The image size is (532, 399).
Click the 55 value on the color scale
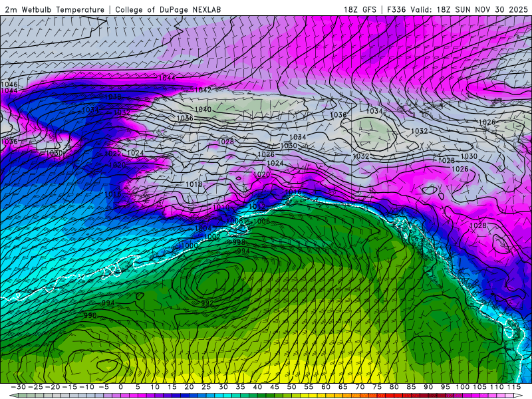point(309,387)
